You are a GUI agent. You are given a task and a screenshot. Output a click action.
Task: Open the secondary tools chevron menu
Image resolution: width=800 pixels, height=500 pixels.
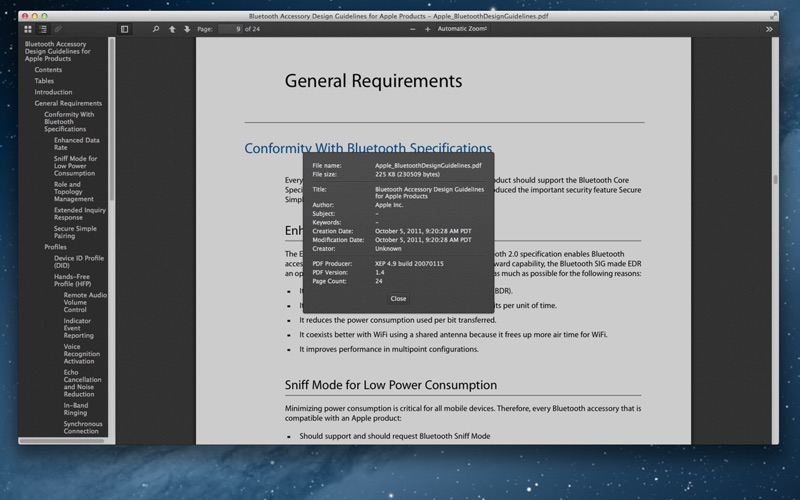point(769,29)
